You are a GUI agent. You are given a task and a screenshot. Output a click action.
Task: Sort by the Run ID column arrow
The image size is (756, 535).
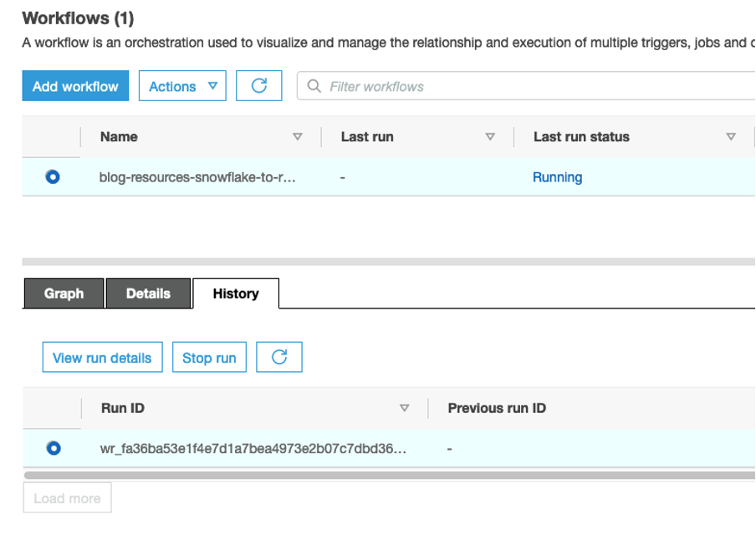tap(405, 408)
